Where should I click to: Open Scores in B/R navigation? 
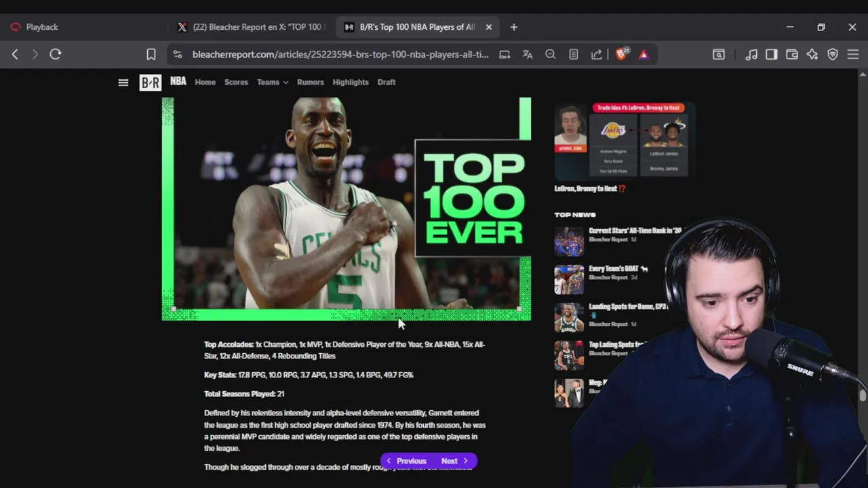pyautogui.click(x=236, y=82)
